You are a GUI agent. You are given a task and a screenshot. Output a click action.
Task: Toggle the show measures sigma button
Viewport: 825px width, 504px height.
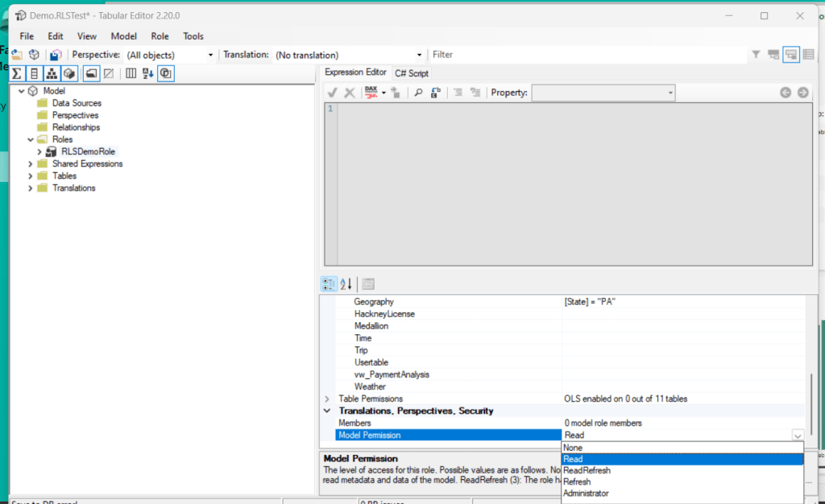pos(16,74)
